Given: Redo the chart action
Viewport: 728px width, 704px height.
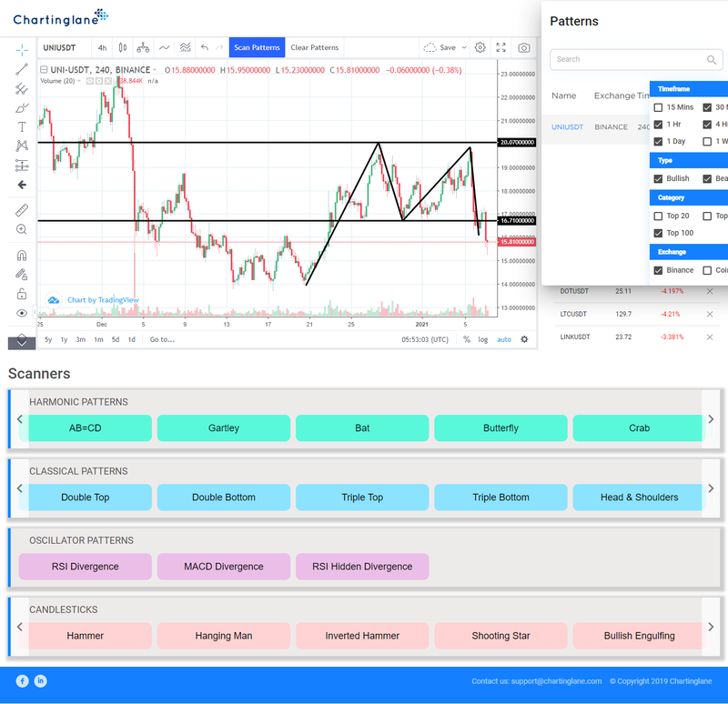Looking at the screenshot, I should (x=219, y=47).
